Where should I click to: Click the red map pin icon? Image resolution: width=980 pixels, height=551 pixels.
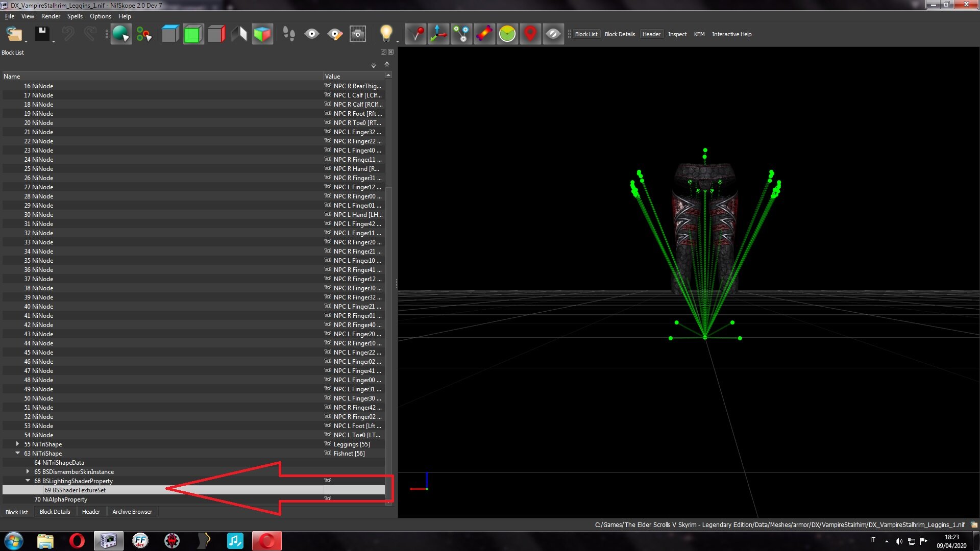[530, 34]
